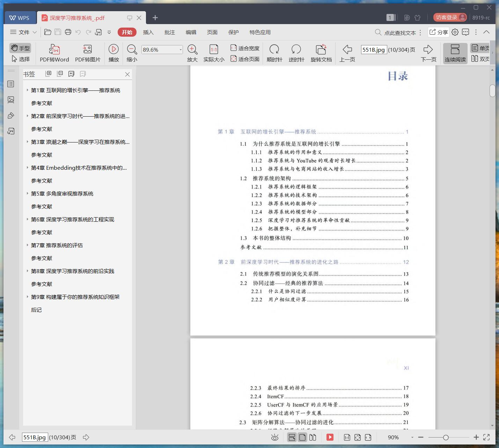499x448 pixels.
Task: Open the 插入 ribbon tab
Action: 148,32
